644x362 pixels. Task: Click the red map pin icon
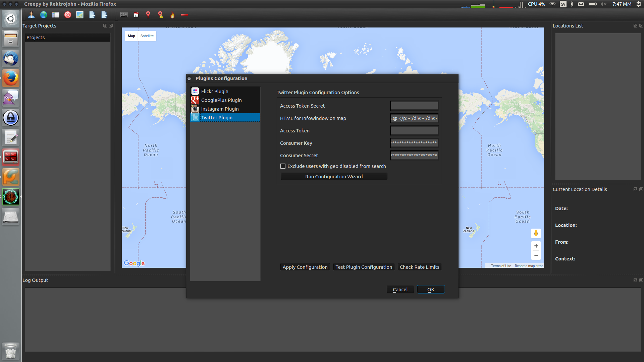coord(148,15)
